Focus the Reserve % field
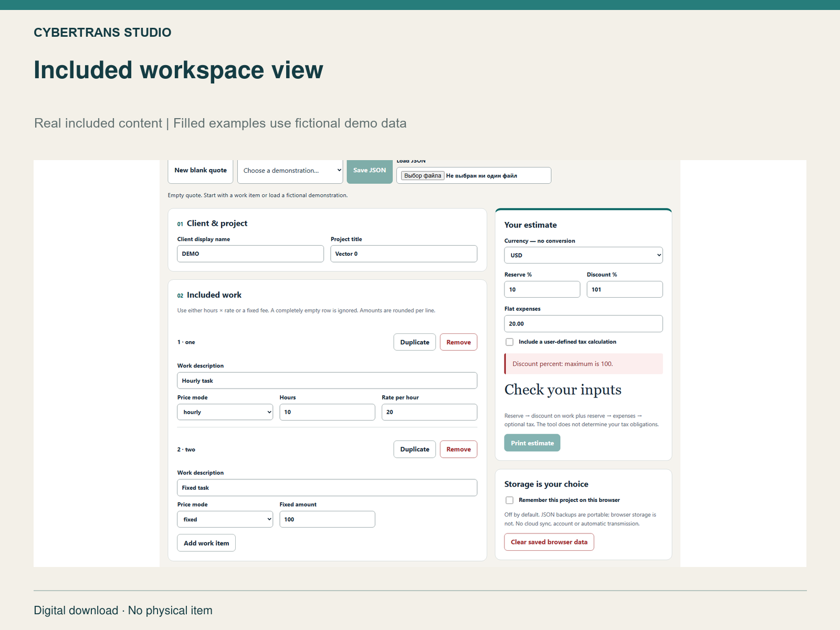 [x=542, y=289]
